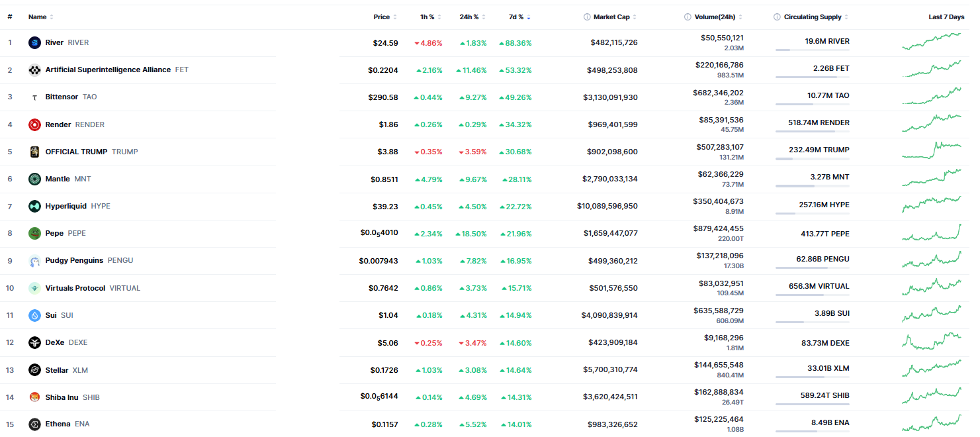
Task: Click the River coin logo icon
Action: [x=34, y=43]
